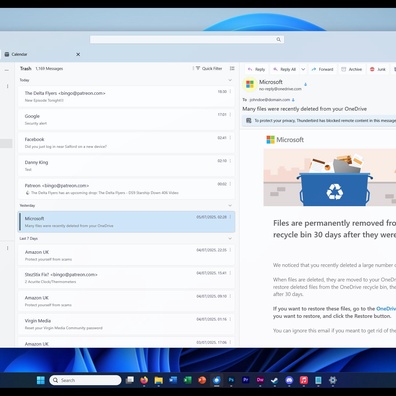The height and width of the screenshot is (396, 396).
Task: Open the Google Security alert email
Action: point(126,119)
